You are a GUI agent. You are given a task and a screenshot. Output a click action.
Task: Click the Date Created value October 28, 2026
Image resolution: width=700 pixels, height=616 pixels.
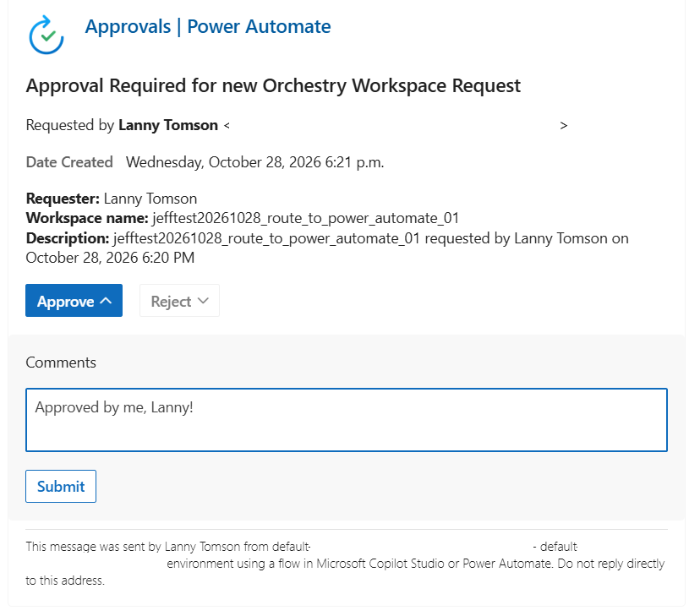255,162
